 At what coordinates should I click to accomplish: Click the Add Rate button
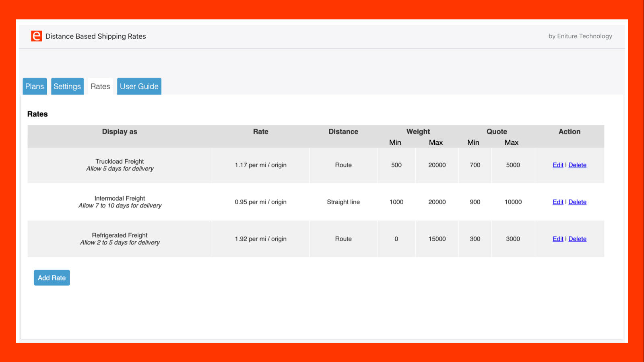coord(52,278)
